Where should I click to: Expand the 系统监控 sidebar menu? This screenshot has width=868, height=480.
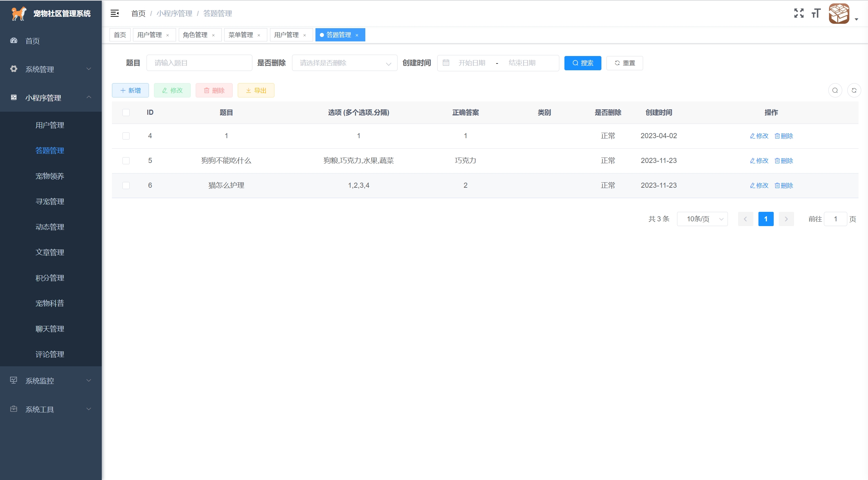click(x=51, y=381)
